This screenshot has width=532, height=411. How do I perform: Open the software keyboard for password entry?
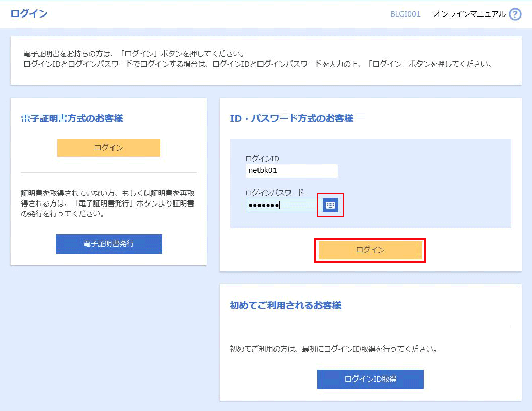click(x=330, y=205)
